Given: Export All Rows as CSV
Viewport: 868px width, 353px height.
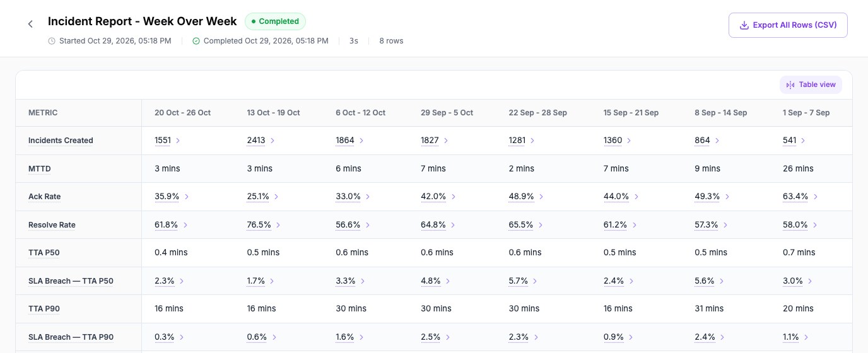Looking at the screenshot, I should (788, 25).
